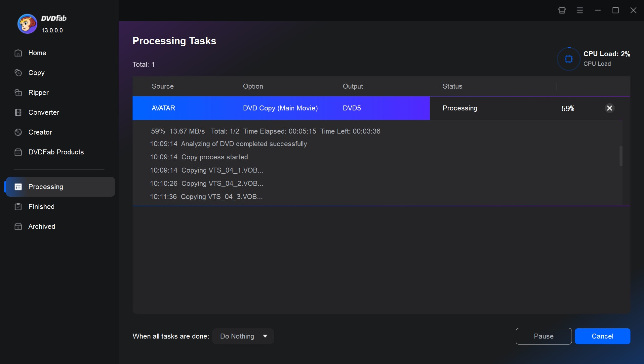The height and width of the screenshot is (364, 644).
Task: Click the Copy sidebar icon
Action: (18, 72)
